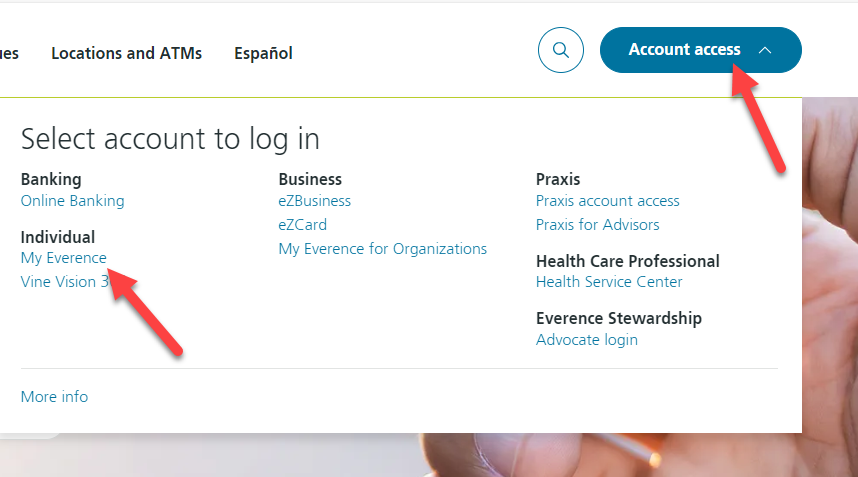This screenshot has height=477, width=858.
Task: Open the Vine Vision 3 link
Action: [65, 281]
